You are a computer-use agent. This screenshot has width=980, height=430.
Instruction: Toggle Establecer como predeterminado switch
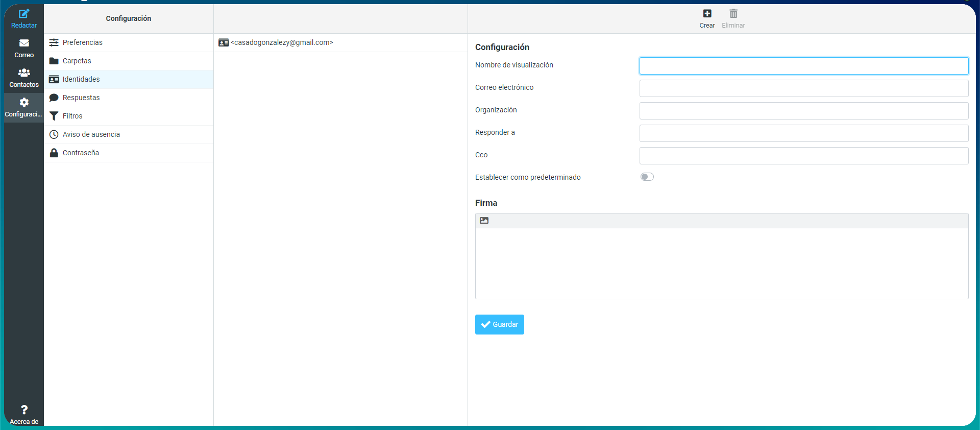click(x=647, y=177)
